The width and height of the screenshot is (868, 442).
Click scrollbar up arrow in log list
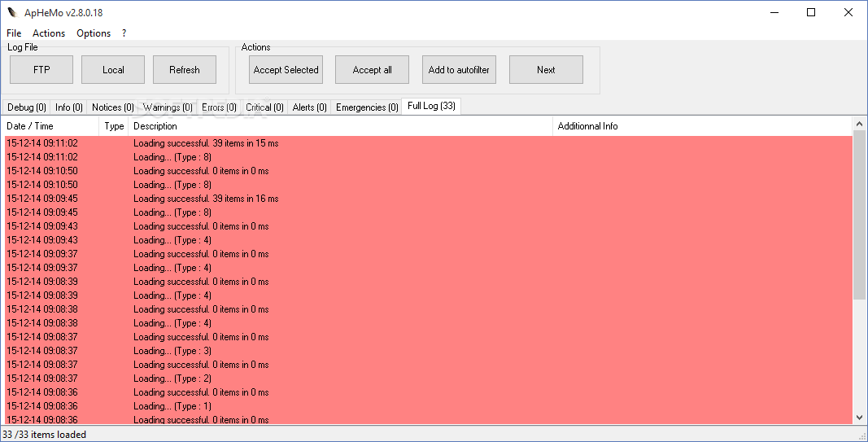859,124
